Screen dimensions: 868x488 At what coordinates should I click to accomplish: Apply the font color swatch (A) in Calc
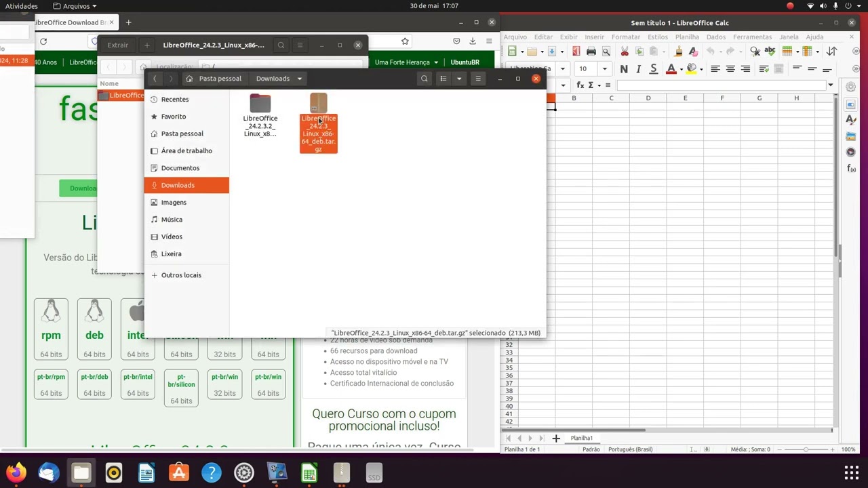(x=671, y=68)
